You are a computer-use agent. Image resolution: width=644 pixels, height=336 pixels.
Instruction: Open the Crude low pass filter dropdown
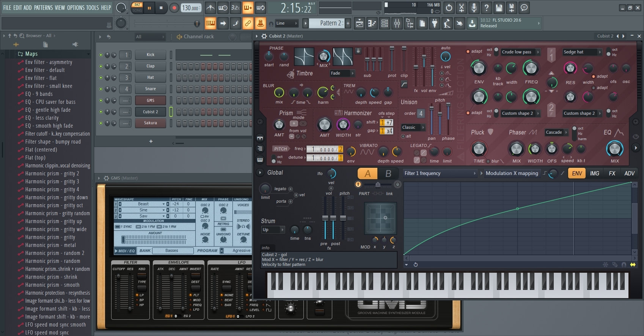pyautogui.click(x=520, y=52)
